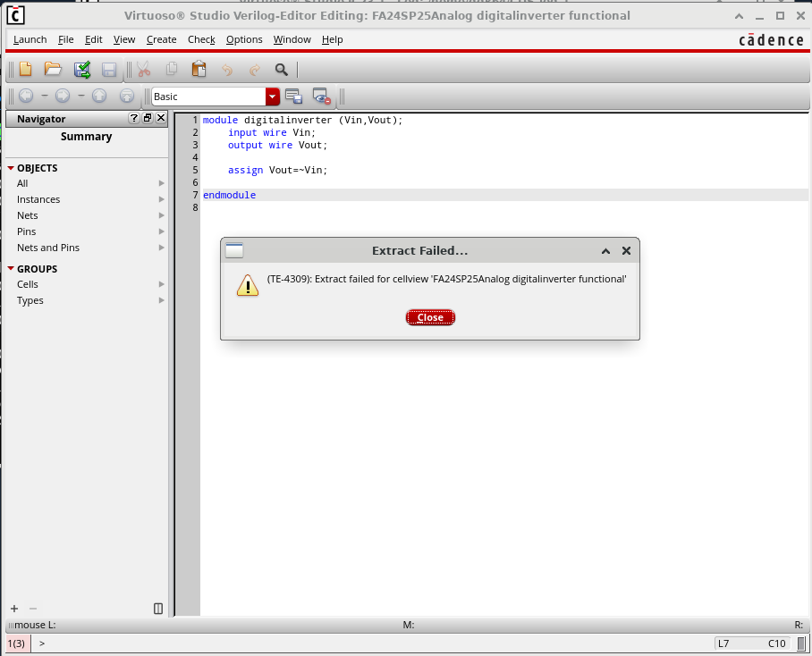The image size is (812, 656).
Task: Click the plus icon at Navigator bottom
Action: tap(14, 609)
